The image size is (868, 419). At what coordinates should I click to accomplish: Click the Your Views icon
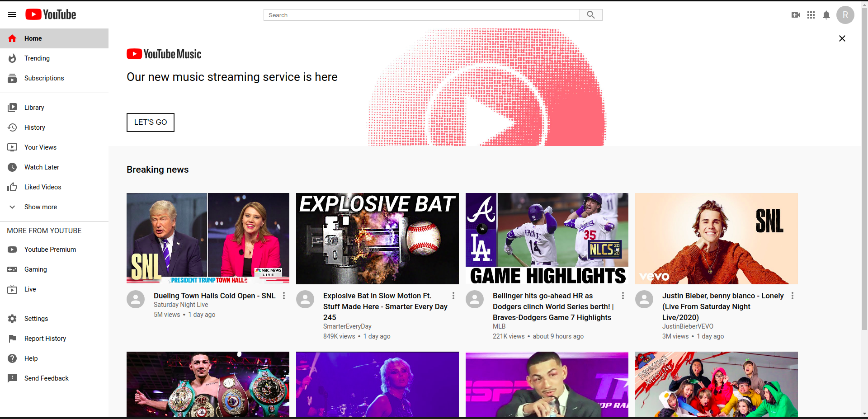click(x=12, y=147)
